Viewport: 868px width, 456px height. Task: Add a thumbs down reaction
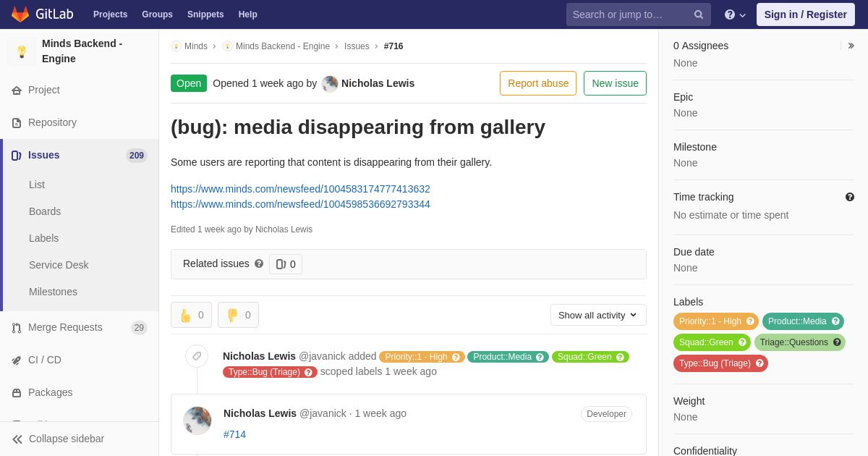(x=238, y=315)
